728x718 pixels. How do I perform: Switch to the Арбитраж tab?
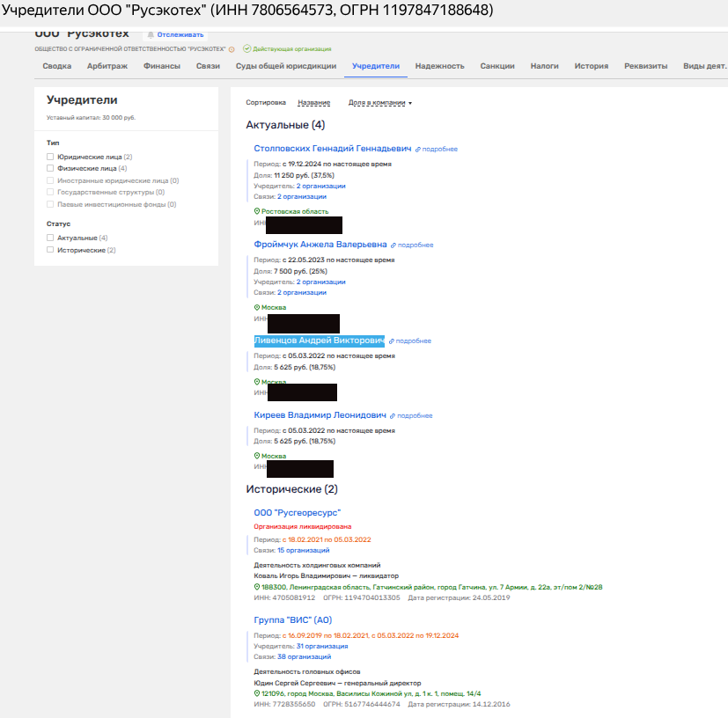[106, 66]
